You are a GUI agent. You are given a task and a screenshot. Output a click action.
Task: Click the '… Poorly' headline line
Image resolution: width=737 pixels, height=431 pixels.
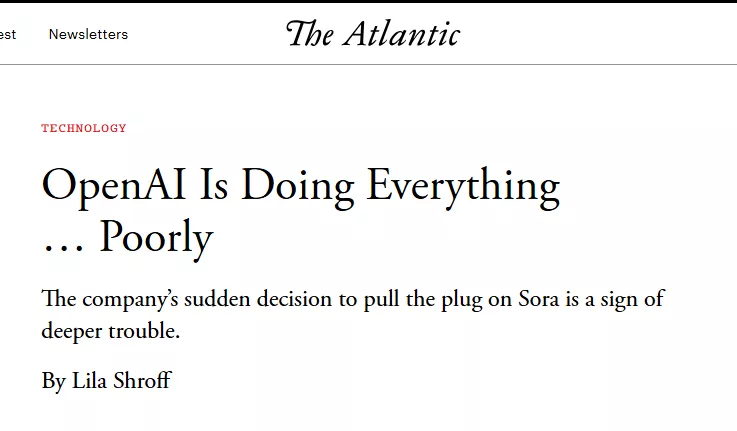pos(128,239)
